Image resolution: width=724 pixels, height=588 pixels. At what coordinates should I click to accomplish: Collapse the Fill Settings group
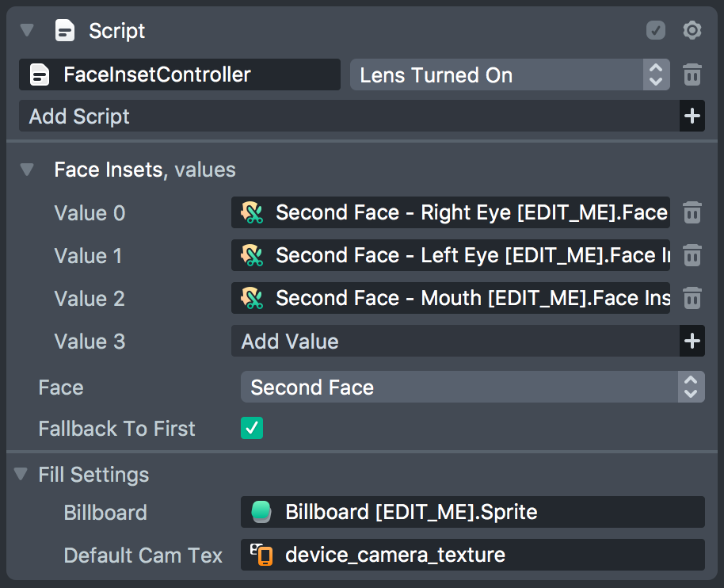[21, 475]
